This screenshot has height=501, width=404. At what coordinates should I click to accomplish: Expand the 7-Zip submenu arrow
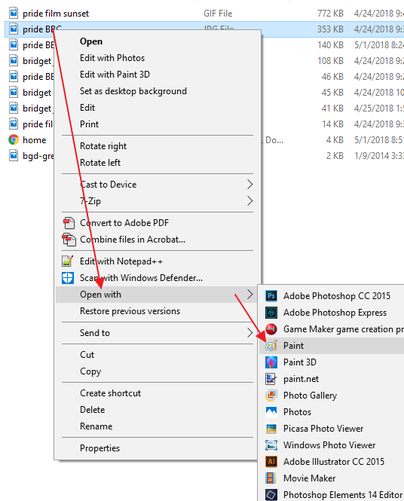point(250,201)
